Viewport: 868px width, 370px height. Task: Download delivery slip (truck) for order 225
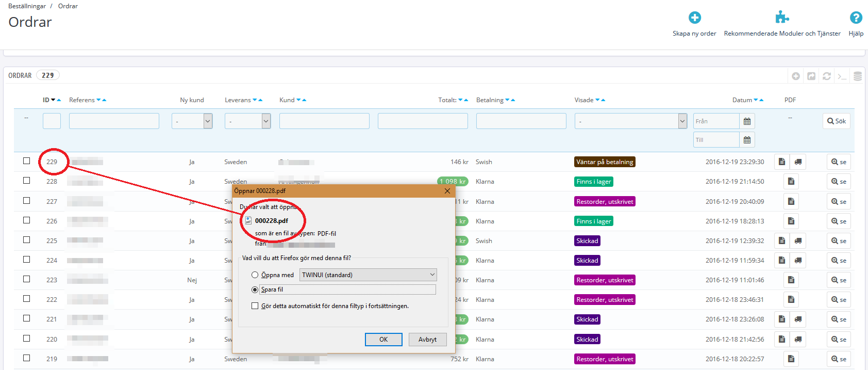pyautogui.click(x=798, y=240)
